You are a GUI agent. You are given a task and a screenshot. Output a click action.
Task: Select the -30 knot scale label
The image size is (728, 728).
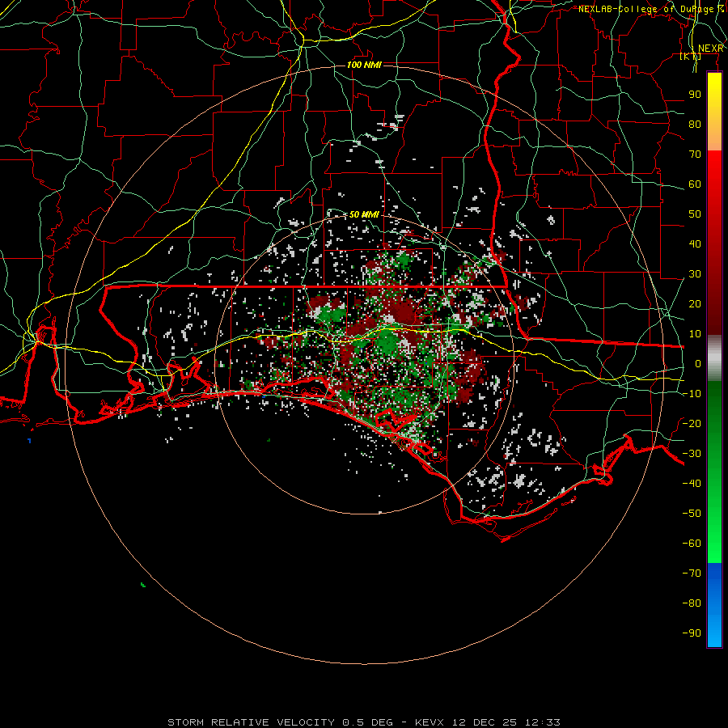692,454
